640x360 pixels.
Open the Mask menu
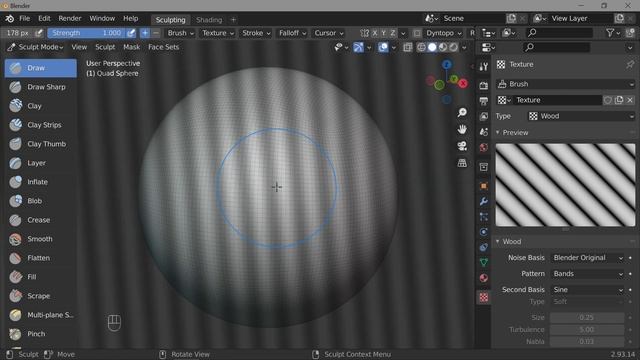[x=131, y=47]
